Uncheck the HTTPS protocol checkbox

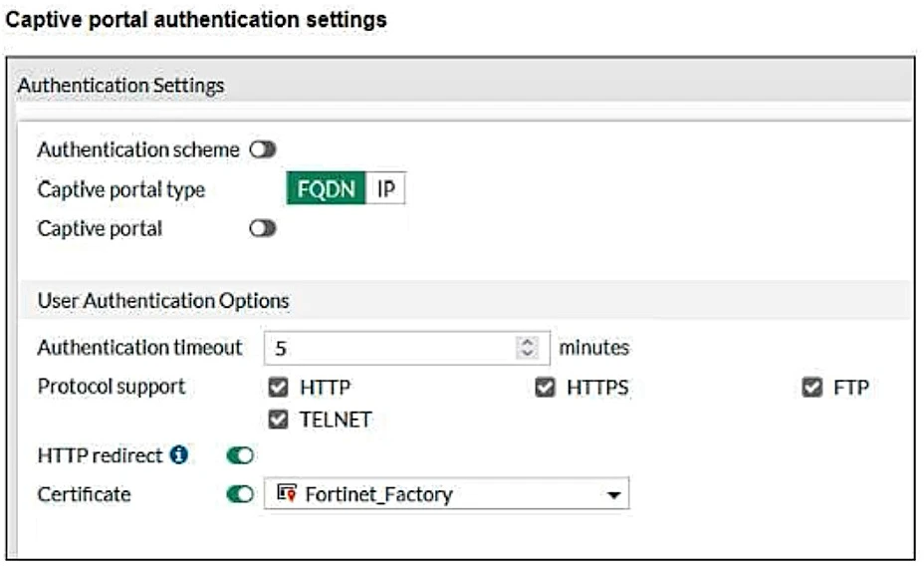545,388
